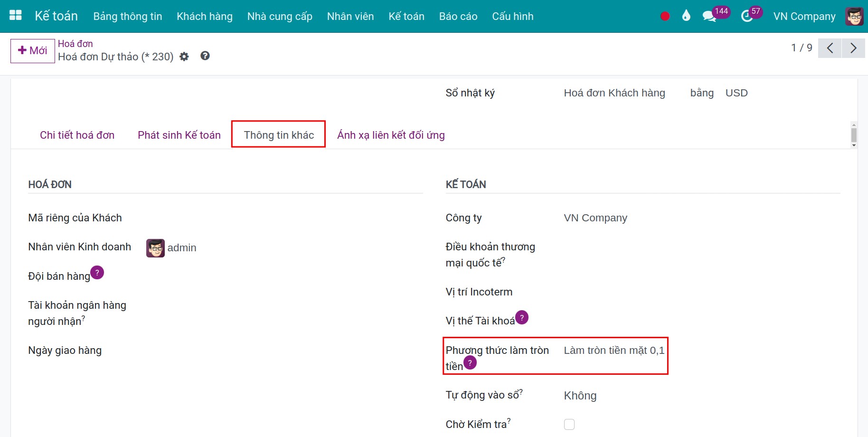Open VN Company switcher in top bar
The width and height of the screenshot is (868, 437).
pos(804,16)
